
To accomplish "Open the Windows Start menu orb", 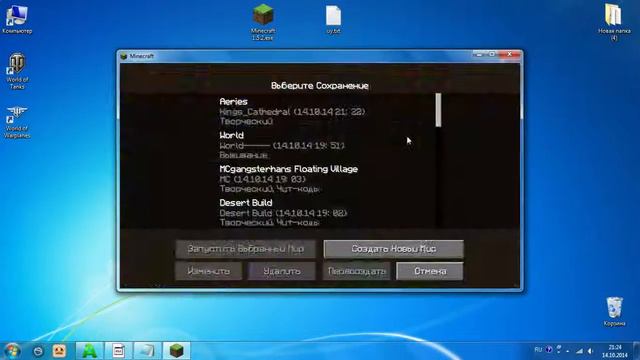I will [x=12, y=351].
